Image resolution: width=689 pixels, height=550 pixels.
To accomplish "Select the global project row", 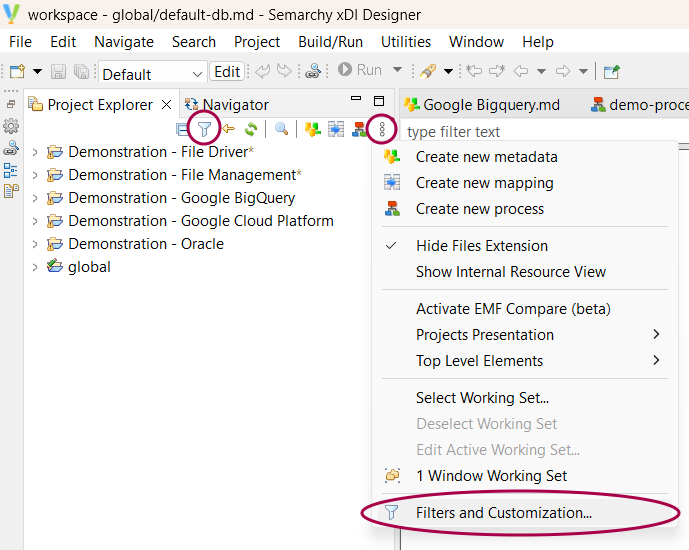I will coord(78,267).
